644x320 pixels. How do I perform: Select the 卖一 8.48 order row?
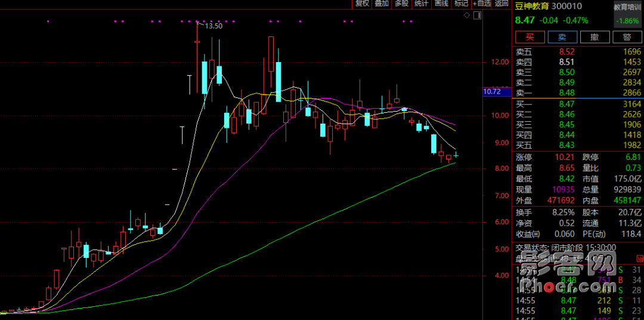coord(578,93)
